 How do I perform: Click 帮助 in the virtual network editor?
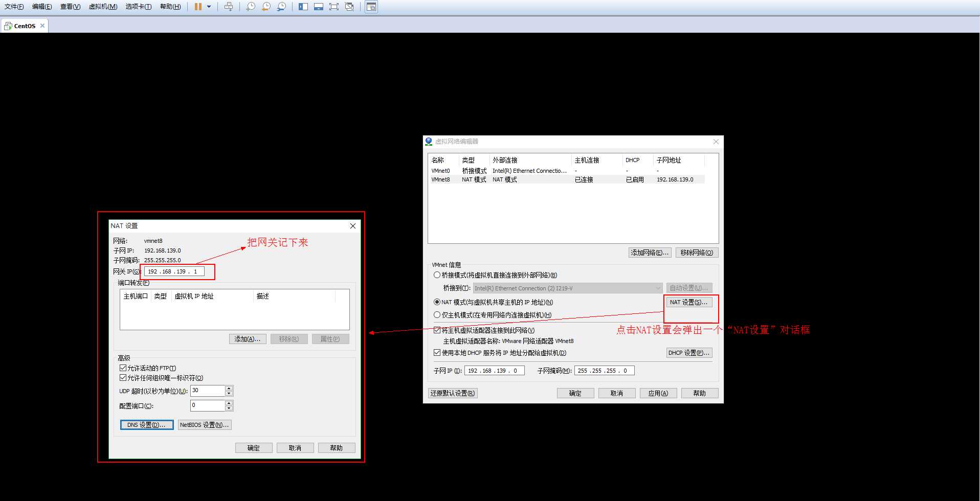(700, 393)
